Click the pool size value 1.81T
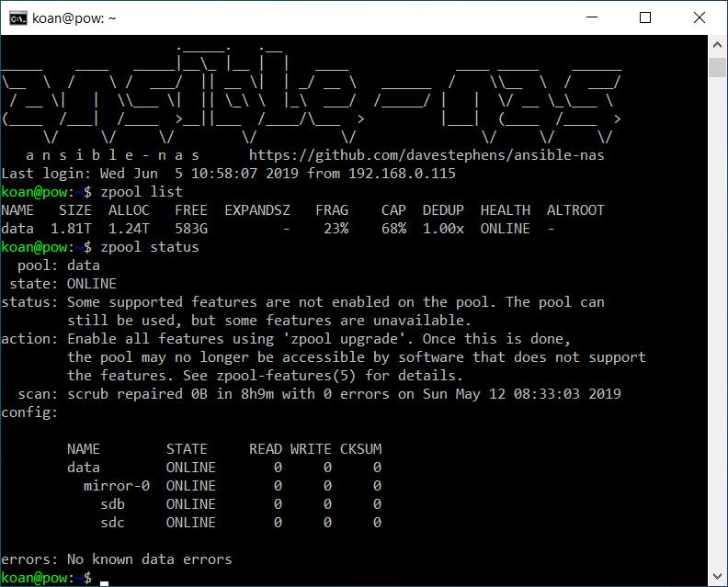Image resolution: width=728 pixels, height=587 pixels. coord(71,229)
